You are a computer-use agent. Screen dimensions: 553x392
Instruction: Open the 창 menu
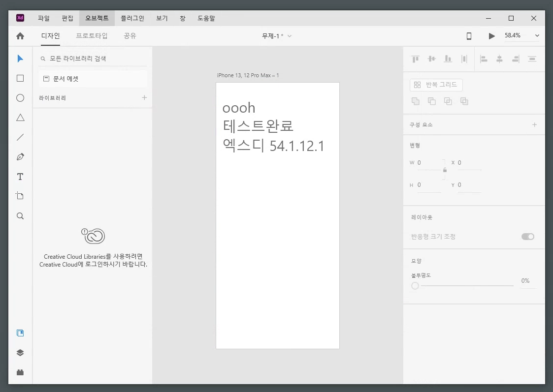[x=182, y=18]
